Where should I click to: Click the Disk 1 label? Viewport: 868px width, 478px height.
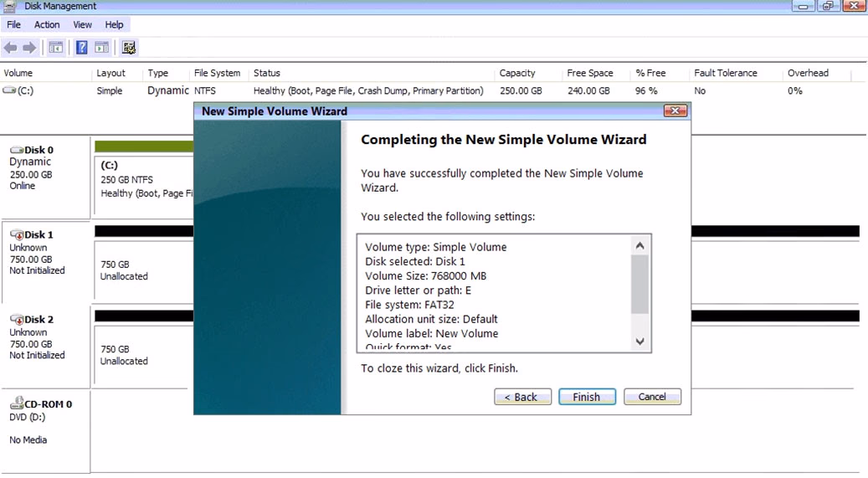39,235
